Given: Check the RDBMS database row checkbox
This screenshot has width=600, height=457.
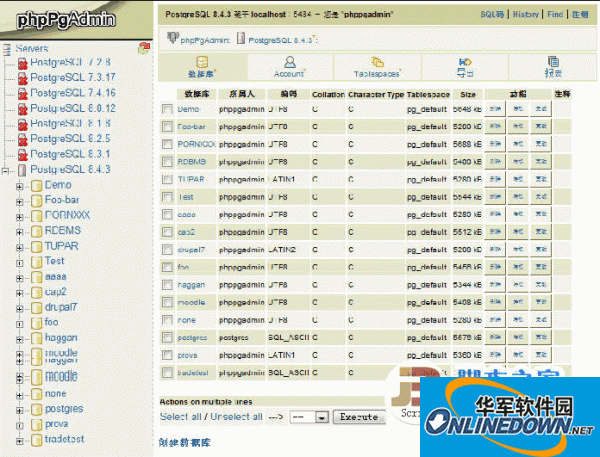Looking at the screenshot, I should [x=167, y=162].
